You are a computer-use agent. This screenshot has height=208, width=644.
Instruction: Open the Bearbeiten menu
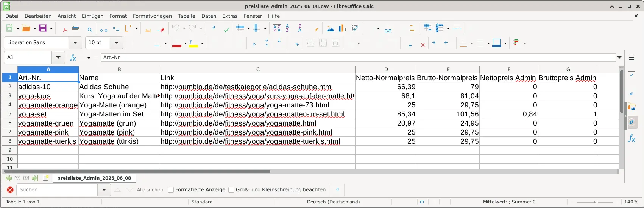click(38, 16)
